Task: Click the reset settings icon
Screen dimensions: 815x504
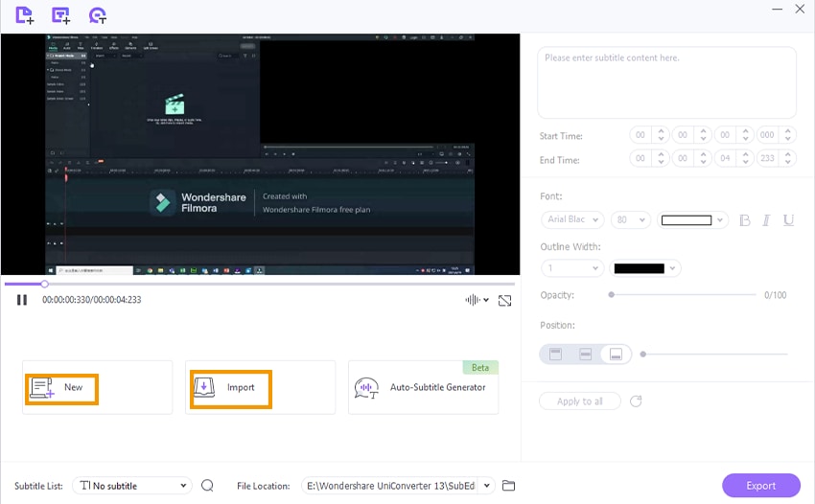Action: 636,401
